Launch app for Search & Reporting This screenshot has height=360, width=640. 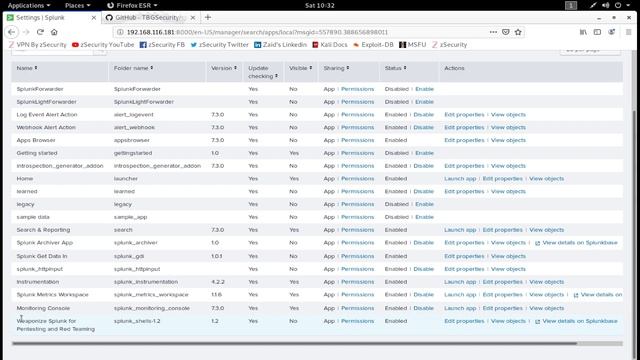(x=460, y=230)
